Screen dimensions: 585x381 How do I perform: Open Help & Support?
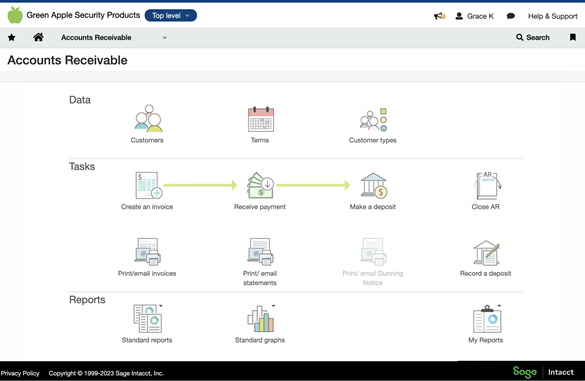click(x=553, y=16)
